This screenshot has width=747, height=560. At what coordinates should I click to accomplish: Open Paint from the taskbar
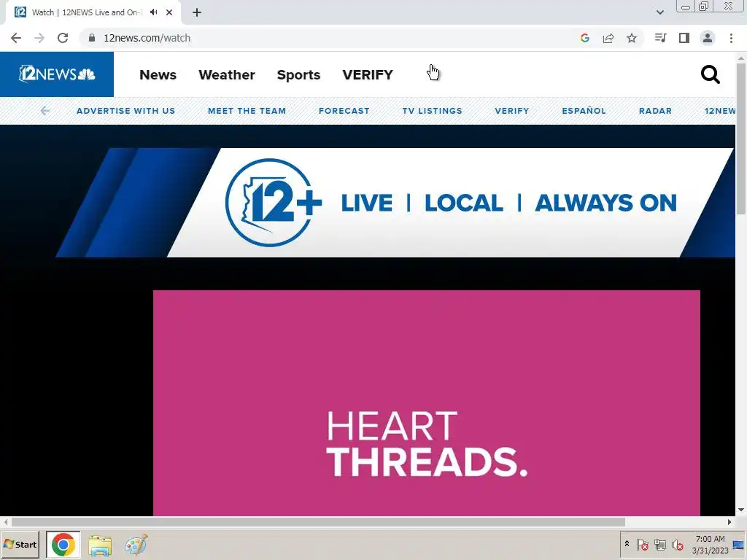tap(136, 545)
